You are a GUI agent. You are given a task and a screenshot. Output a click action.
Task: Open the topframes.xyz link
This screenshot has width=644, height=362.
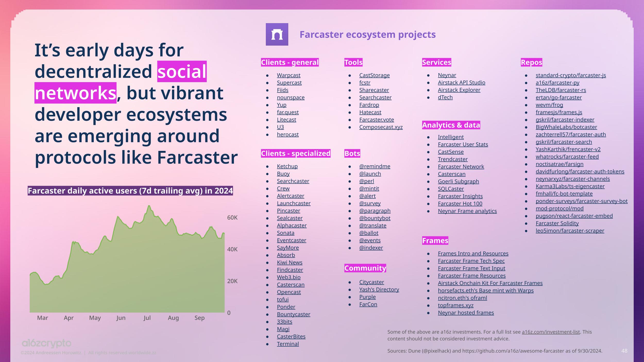click(455, 305)
